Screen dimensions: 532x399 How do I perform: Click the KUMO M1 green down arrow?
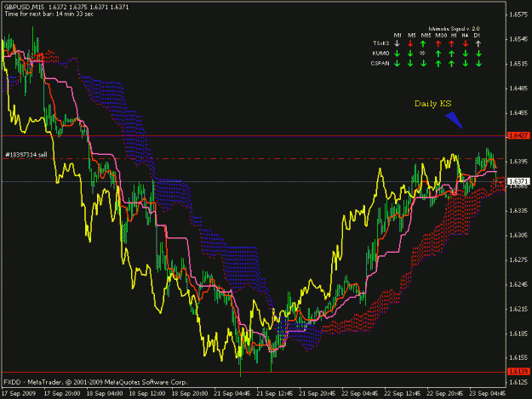pos(397,54)
